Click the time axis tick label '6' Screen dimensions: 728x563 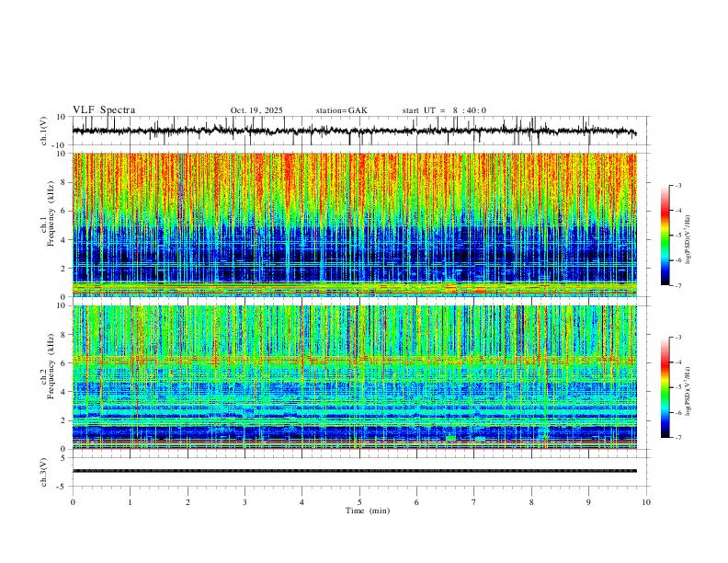coord(416,502)
